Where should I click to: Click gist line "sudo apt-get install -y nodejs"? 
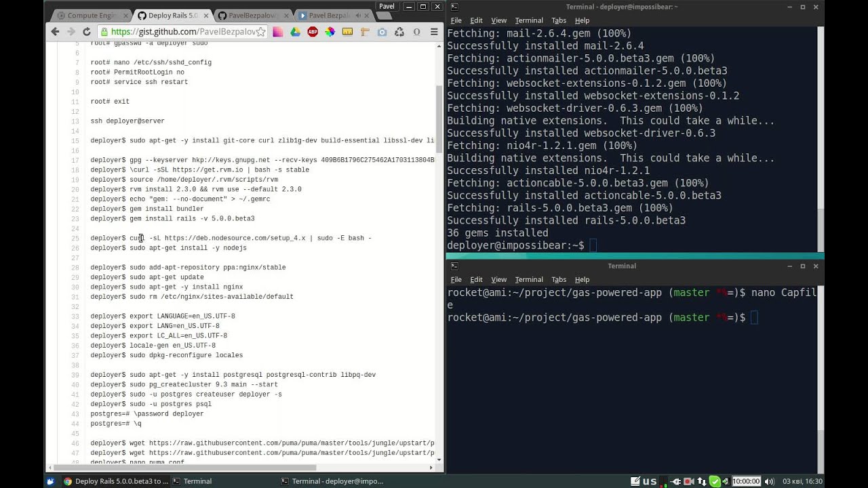tap(168, 248)
